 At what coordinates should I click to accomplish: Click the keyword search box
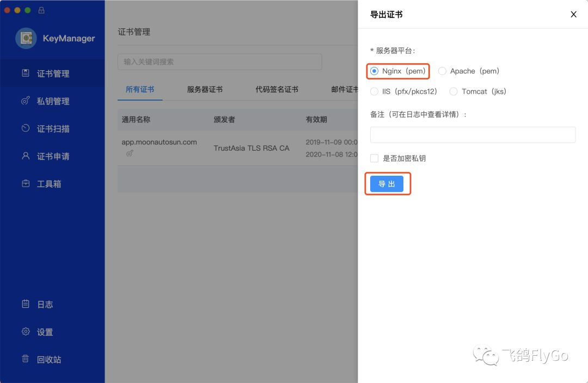pos(219,61)
